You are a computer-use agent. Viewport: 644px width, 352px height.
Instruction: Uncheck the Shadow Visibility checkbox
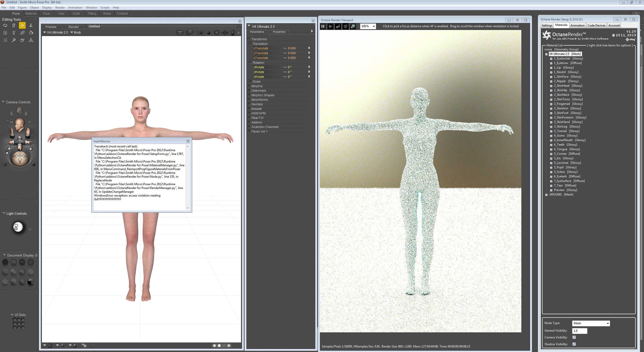click(574, 344)
